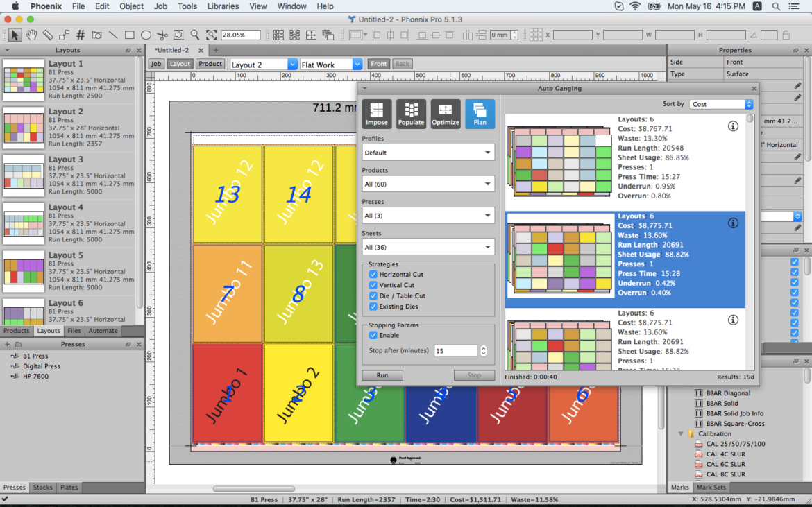The image size is (812, 507).
Task: Show info for the $8,767.71 result
Action: (x=733, y=126)
